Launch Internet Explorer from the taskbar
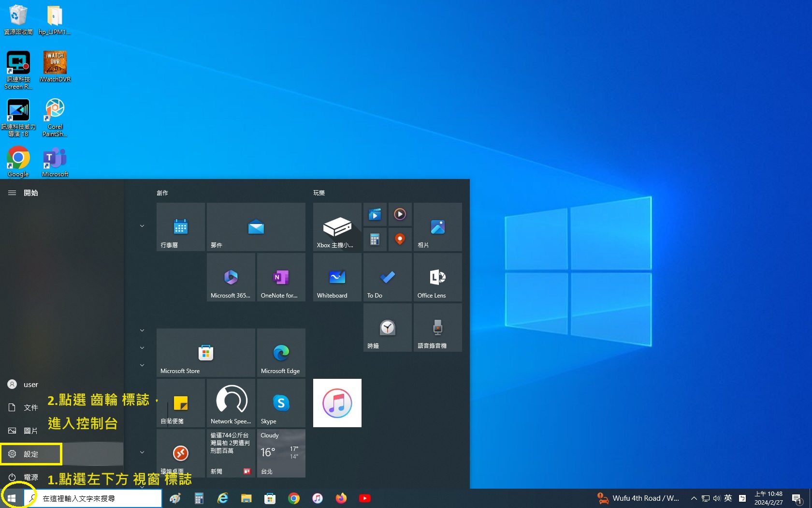 click(x=222, y=498)
